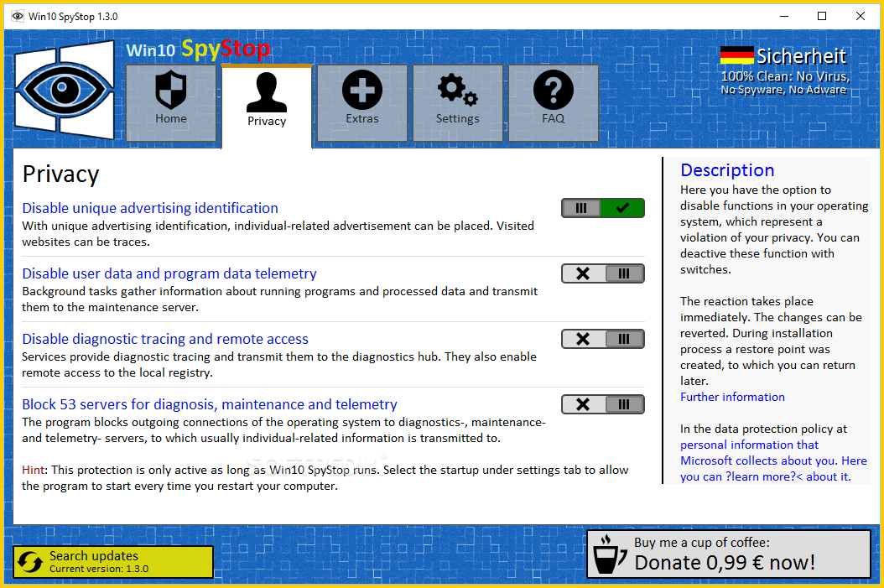This screenshot has height=588, width=884.
Task: Click the Sicherheit heading text
Action: tap(801, 56)
